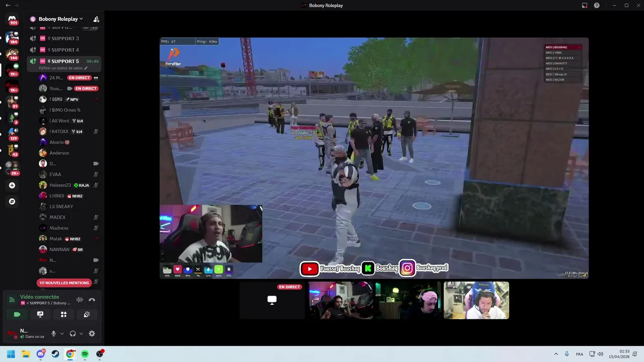Toggle screen share button
The image size is (644, 362).
click(x=40, y=314)
